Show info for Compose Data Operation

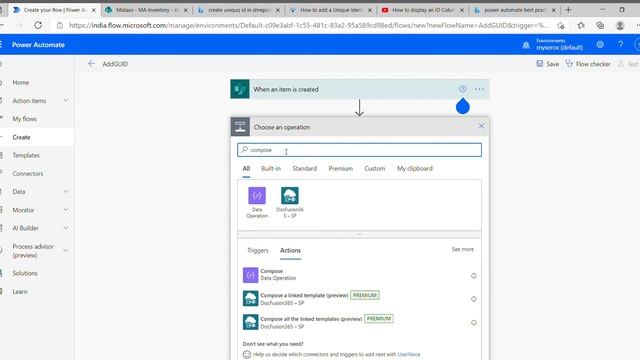click(x=473, y=276)
